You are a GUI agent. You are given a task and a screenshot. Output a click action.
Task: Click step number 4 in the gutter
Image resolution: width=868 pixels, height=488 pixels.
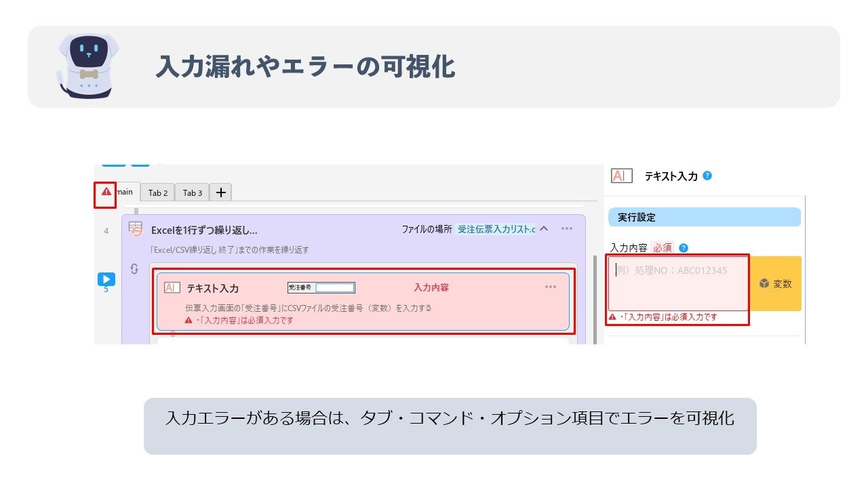106,230
